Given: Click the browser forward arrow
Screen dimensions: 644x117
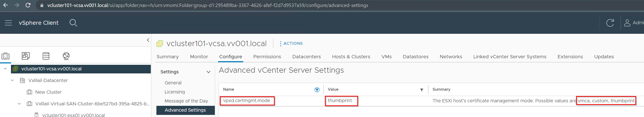Looking at the screenshot, I should click(x=17, y=5).
